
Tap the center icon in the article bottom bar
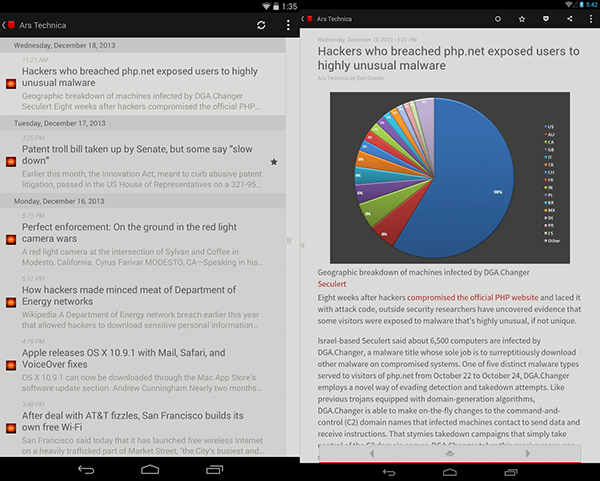(450, 453)
